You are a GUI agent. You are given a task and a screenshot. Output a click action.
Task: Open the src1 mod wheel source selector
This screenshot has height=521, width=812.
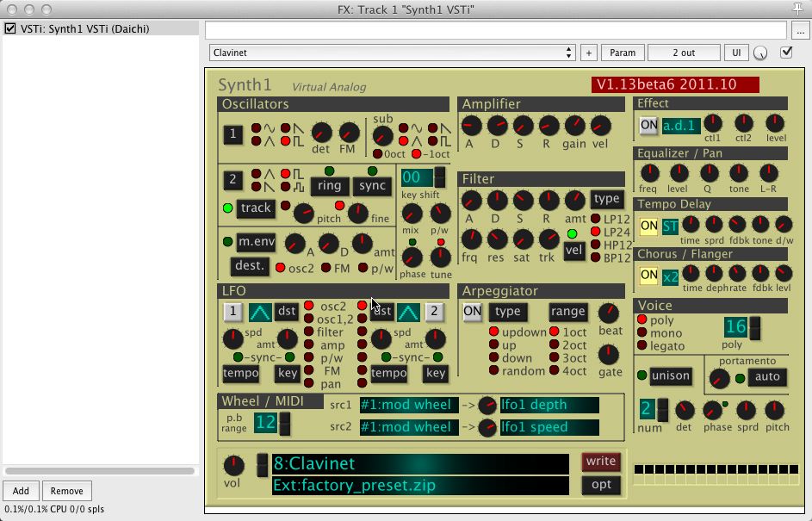409,405
